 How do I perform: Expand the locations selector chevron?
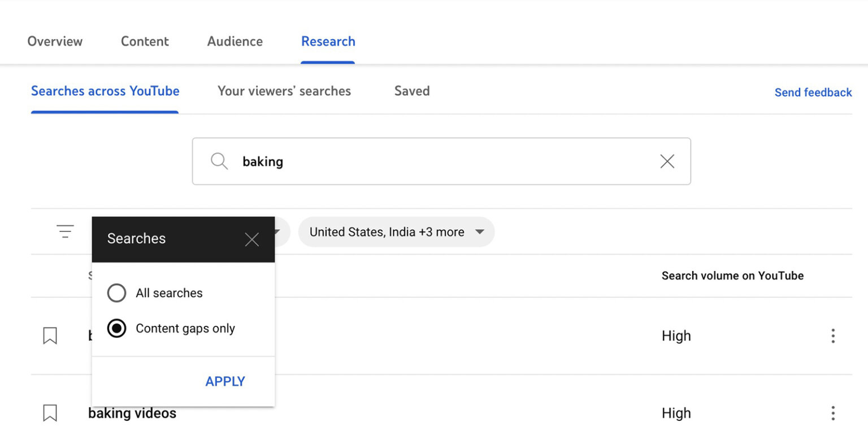click(x=479, y=232)
